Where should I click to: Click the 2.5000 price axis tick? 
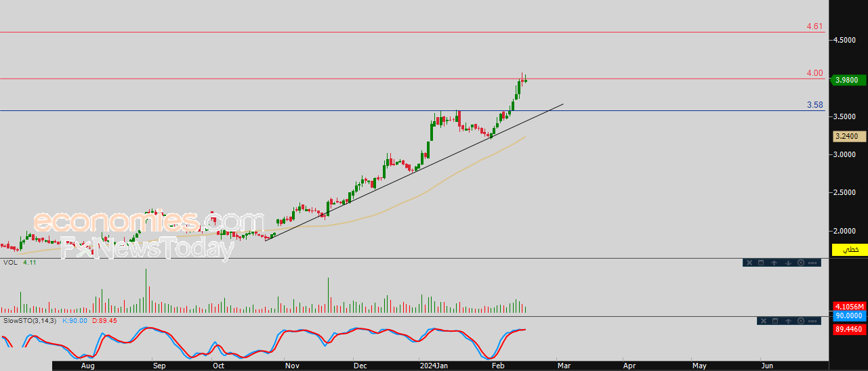pyautogui.click(x=844, y=192)
